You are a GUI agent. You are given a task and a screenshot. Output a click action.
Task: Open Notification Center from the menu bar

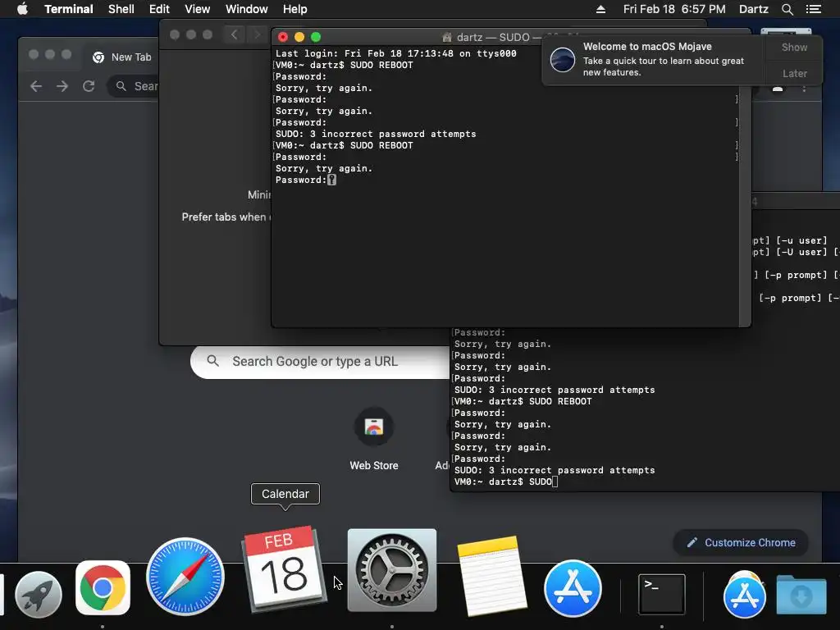click(813, 9)
